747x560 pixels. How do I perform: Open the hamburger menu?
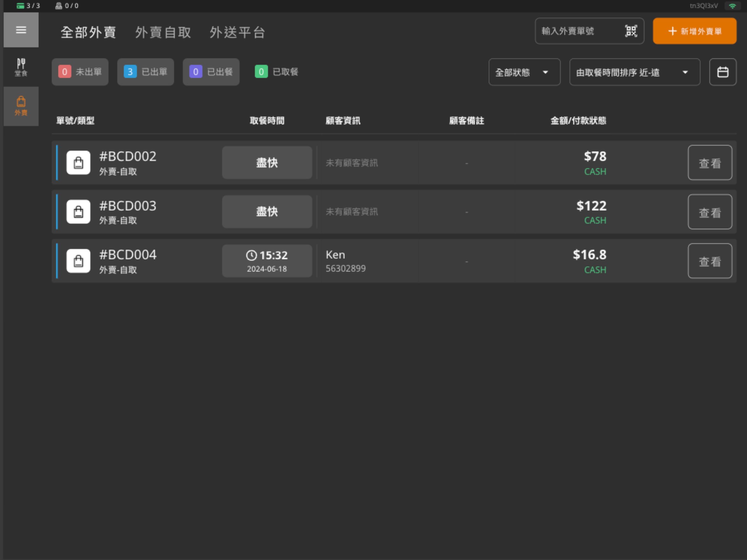tap(21, 30)
